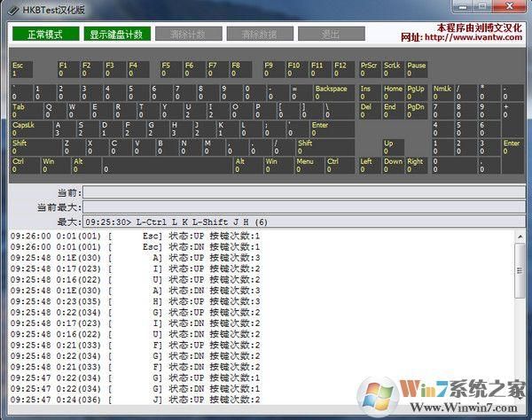This screenshot has height=420, width=532.
Task: Click the log scrollbar up arrow
Action: (x=520, y=237)
